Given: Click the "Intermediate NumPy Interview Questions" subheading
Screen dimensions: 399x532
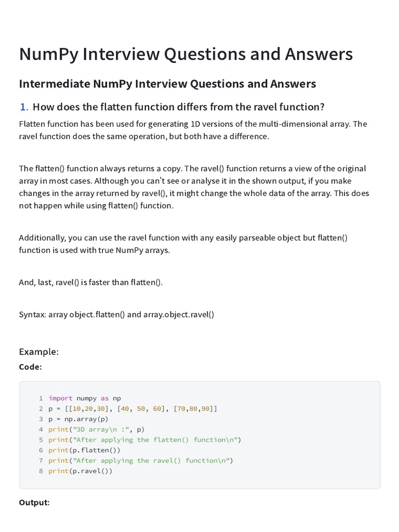Looking at the screenshot, I should pos(167,84).
